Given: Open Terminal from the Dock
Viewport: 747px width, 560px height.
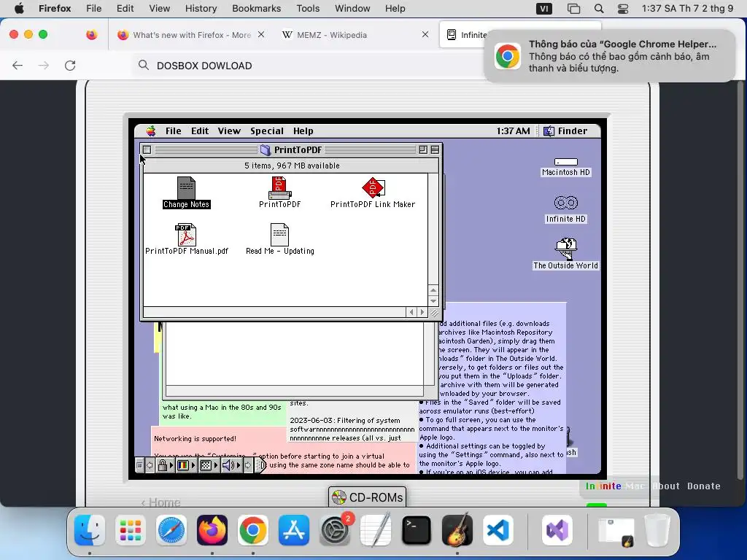Looking at the screenshot, I should (x=417, y=530).
